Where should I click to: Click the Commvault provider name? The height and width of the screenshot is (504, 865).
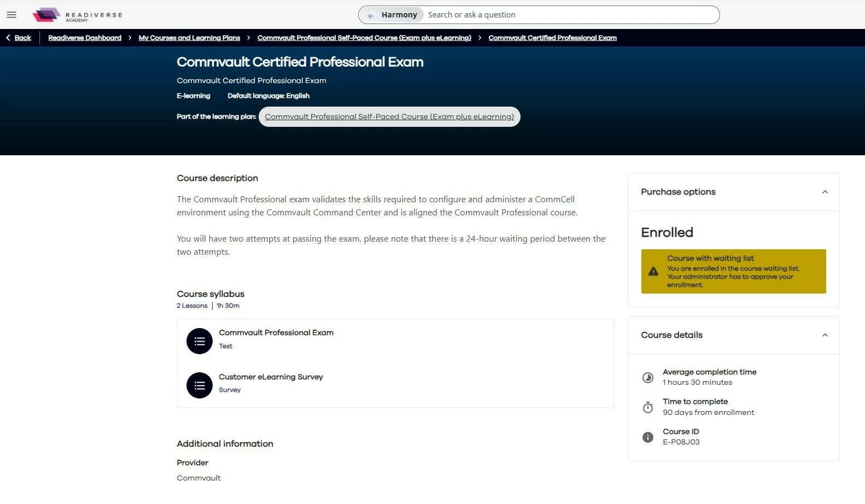point(199,478)
